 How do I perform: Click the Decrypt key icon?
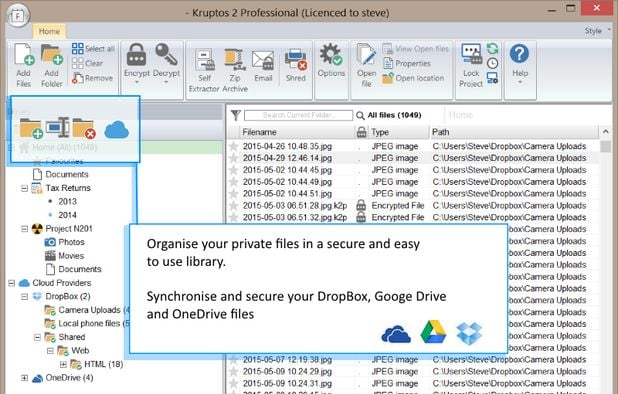pos(166,54)
